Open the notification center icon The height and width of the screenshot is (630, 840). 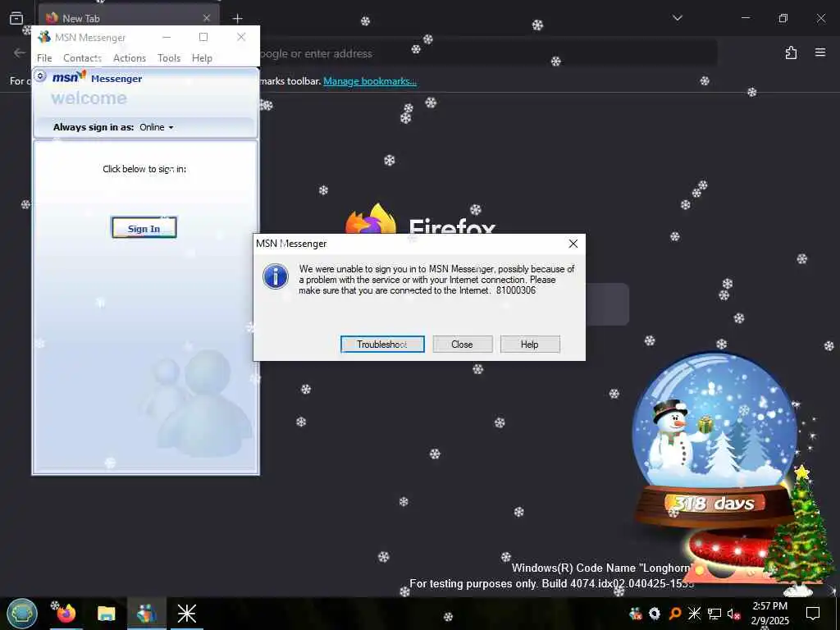coord(813,614)
